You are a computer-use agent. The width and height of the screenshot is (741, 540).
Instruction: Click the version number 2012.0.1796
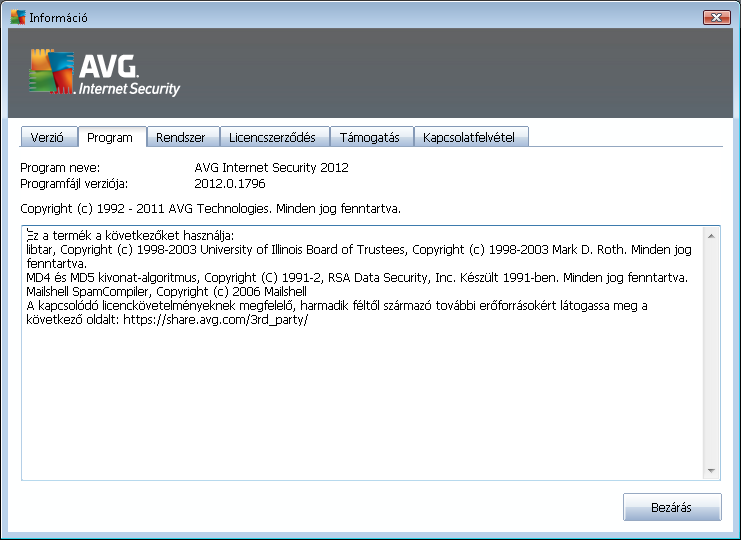(230, 184)
